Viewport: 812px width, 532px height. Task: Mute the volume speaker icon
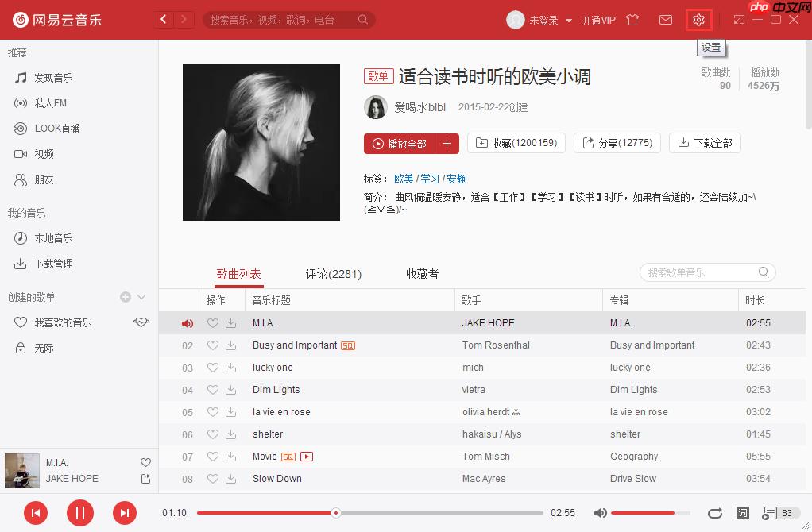click(601, 513)
